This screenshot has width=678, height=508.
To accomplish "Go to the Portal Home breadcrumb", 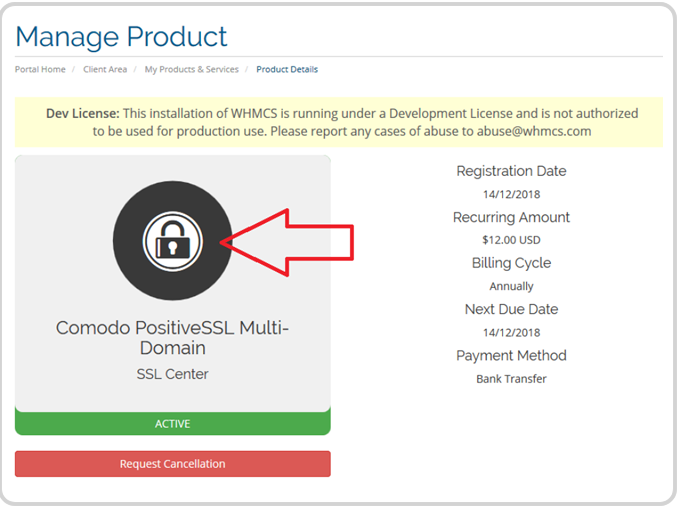I will 40,69.
